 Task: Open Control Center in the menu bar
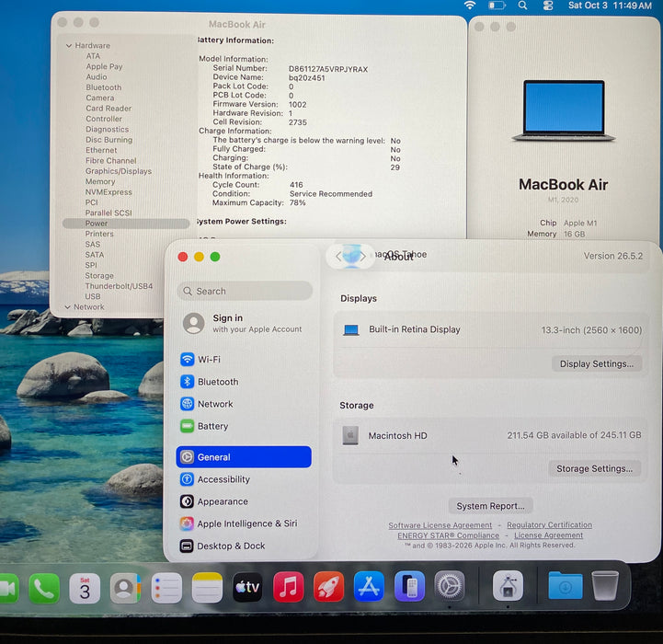tap(548, 6)
